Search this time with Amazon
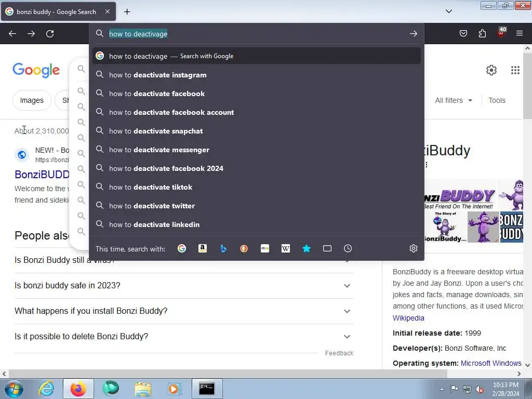This screenshot has width=532, height=399. pos(203,248)
